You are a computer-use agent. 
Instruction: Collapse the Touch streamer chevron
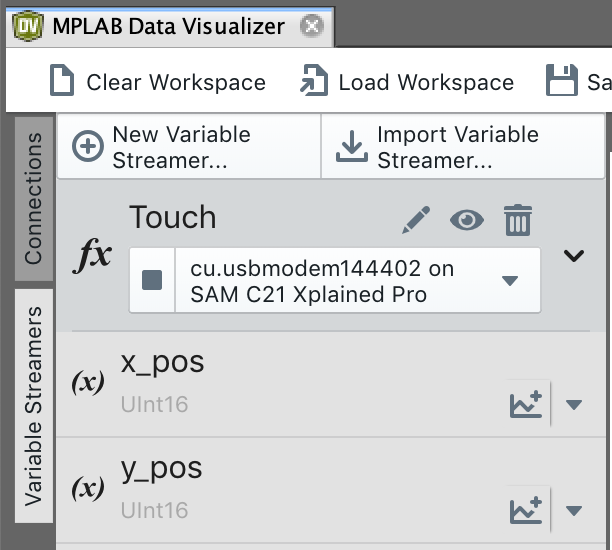click(574, 256)
